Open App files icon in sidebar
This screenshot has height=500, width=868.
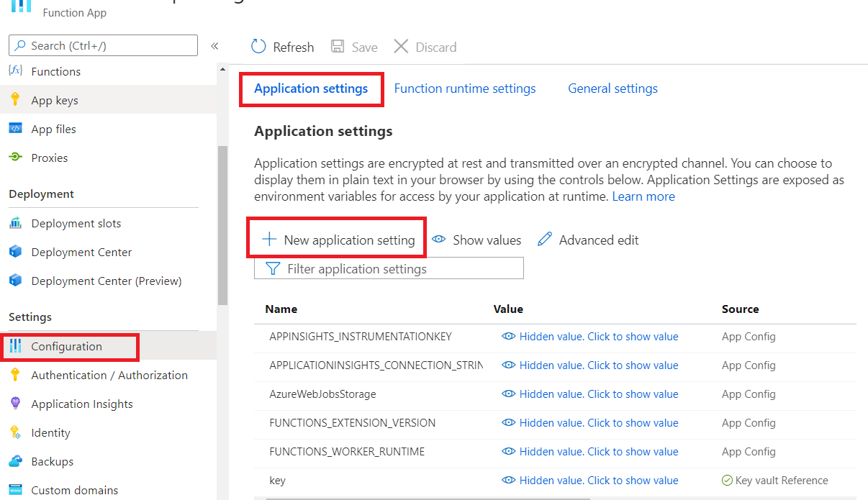point(15,129)
